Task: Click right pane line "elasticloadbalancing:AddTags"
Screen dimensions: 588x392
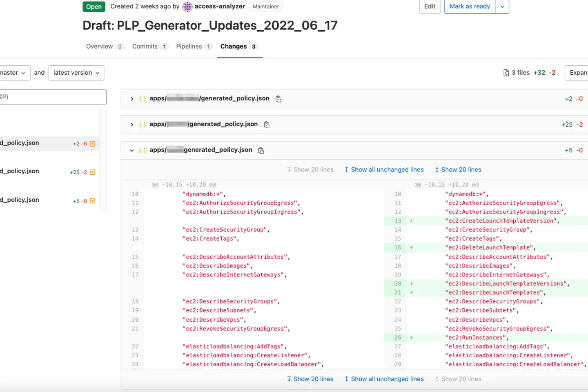Action: [497, 347]
